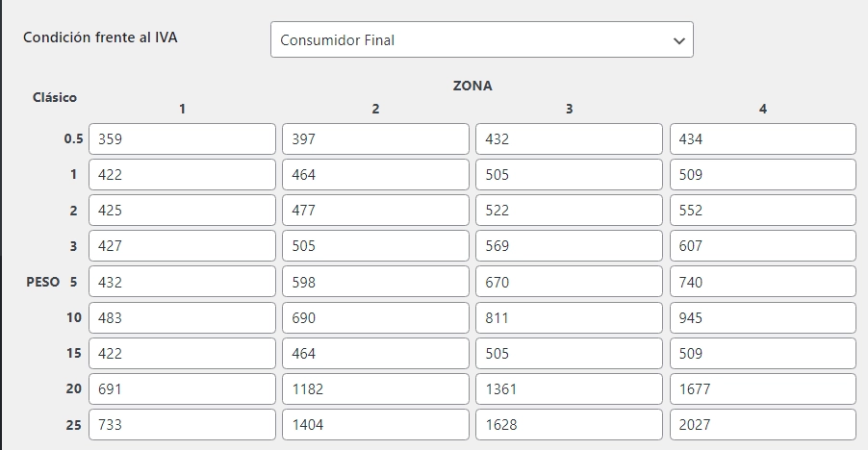Screen dimensions: 868x450
Task: Click the 0.5 kg Zona 1 price field
Action: pos(182,138)
